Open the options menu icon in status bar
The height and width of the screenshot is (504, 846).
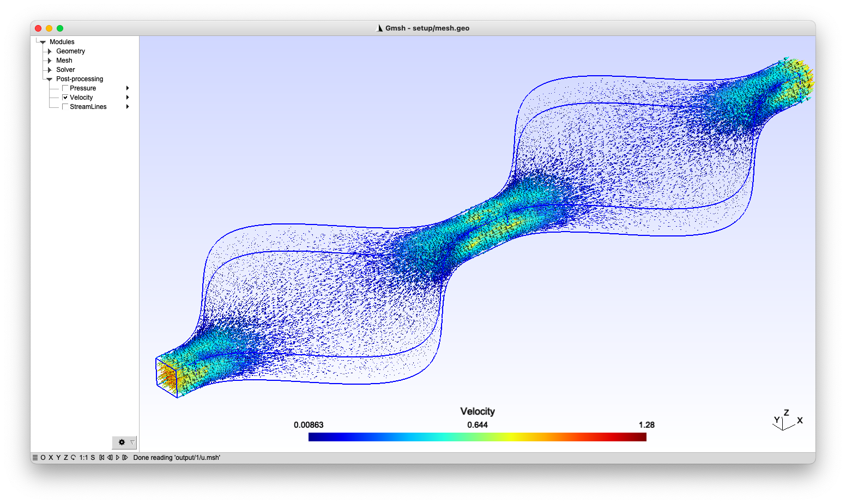[35, 458]
